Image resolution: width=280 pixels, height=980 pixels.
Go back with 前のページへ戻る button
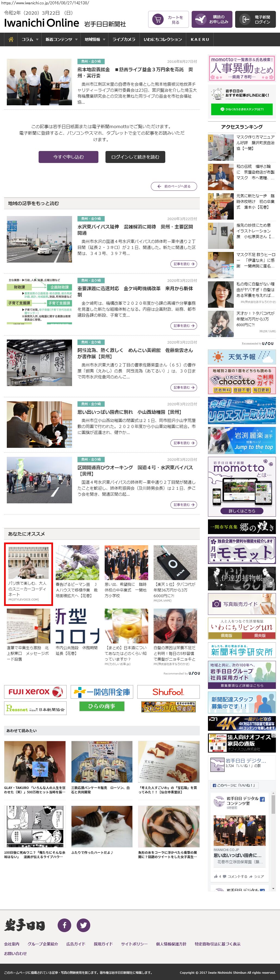click(174, 186)
